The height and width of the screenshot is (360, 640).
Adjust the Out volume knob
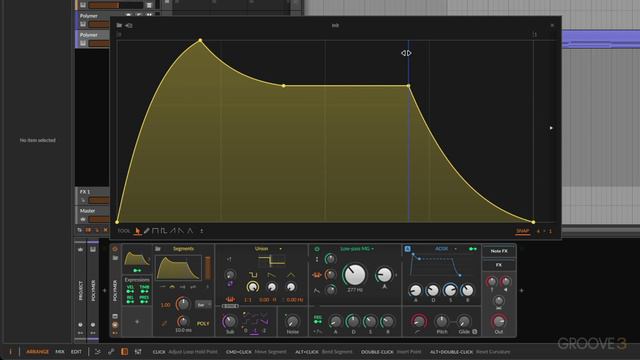(x=499, y=322)
